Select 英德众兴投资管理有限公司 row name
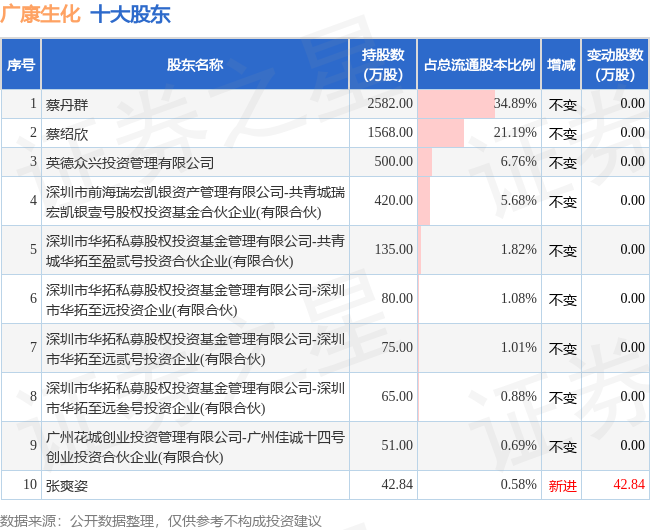Screen dimensions: 650x530 pos(130,162)
